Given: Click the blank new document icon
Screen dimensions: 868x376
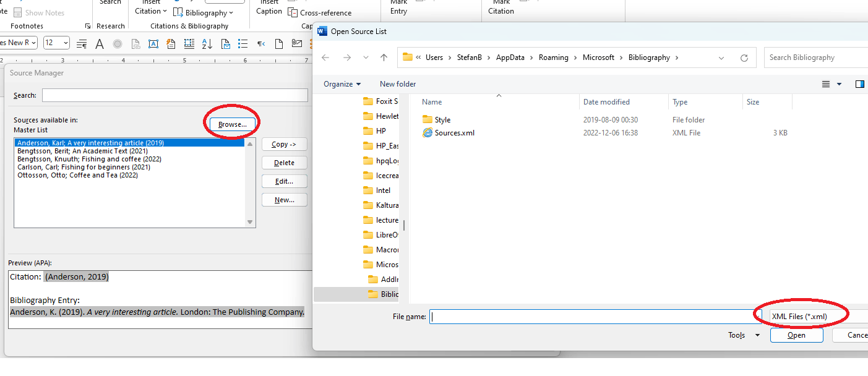Looking at the screenshot, I should (279, 43).
